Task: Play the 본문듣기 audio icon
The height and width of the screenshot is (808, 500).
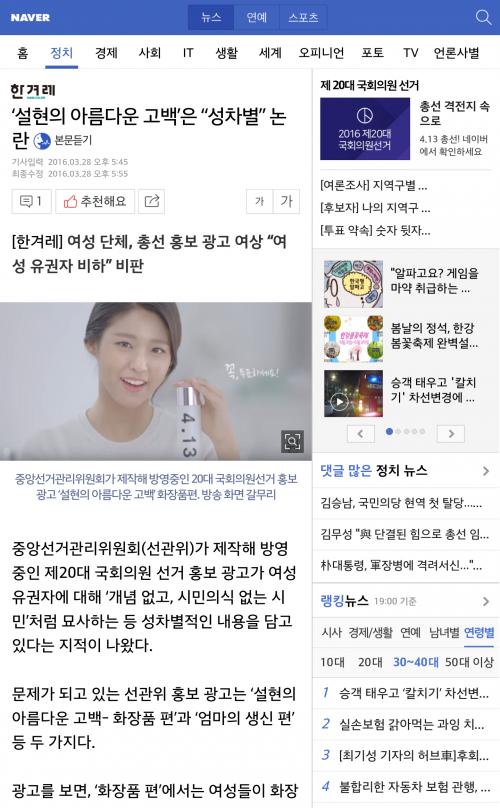Action: [42, 141]
